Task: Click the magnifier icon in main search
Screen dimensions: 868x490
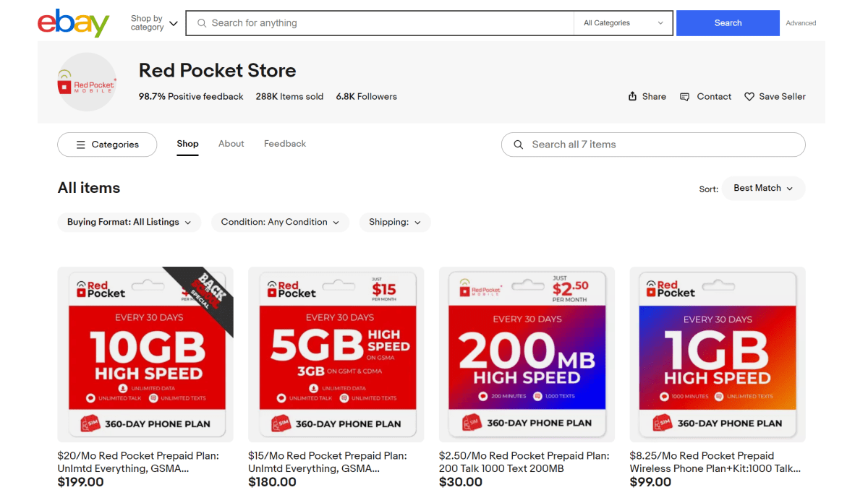Action: pyautogui.click(x=202, y=23)
